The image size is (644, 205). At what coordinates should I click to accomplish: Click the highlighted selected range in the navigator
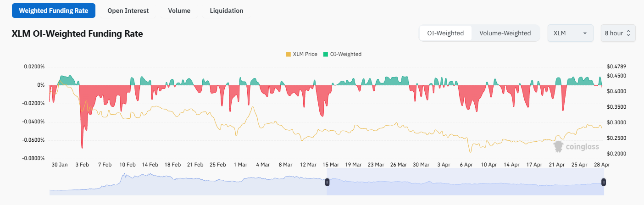(463, 183)
